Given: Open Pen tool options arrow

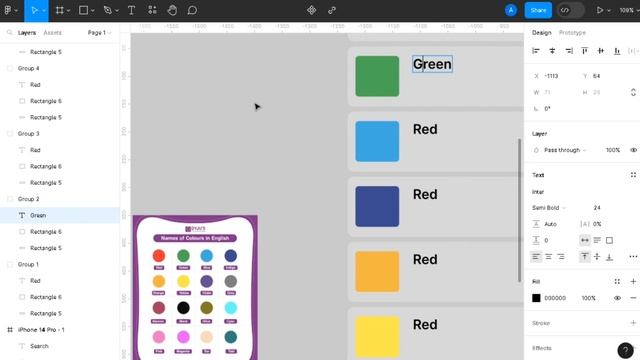Looking at the screenshot, I should point(117,11).
